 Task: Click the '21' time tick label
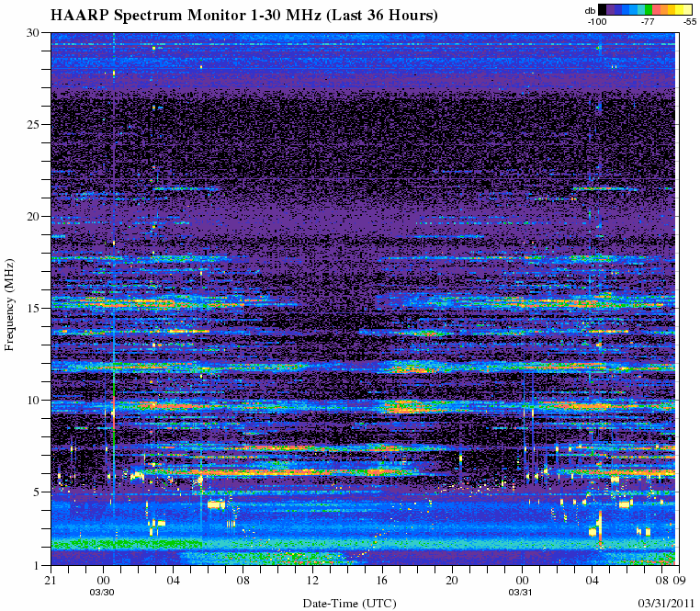(51, 581)
